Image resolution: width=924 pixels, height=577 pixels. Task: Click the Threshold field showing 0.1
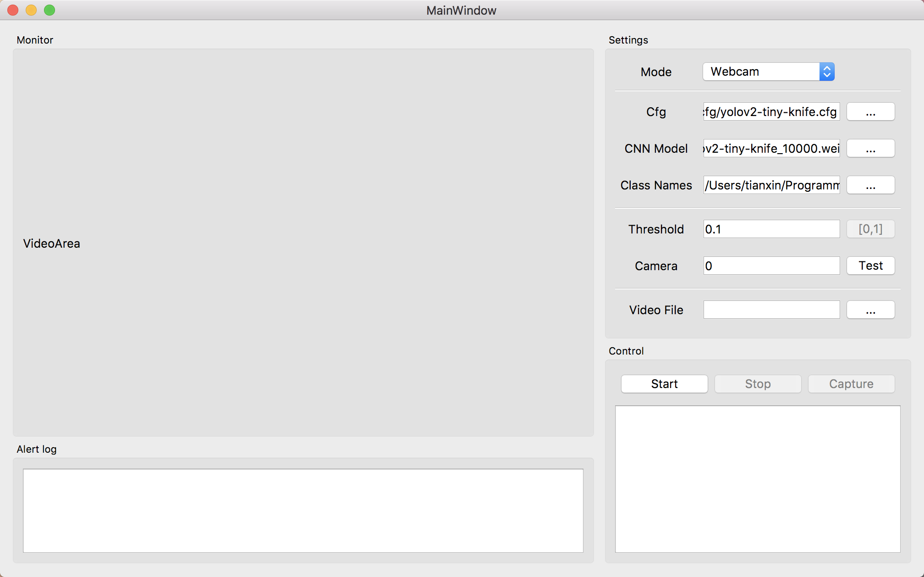pyautogui.click(x=771, y=229)
